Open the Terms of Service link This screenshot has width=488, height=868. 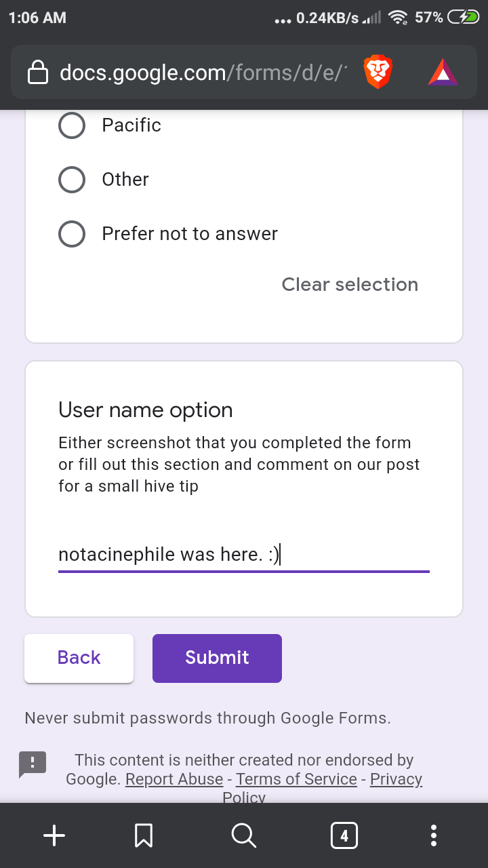click(x=296, y=779)
